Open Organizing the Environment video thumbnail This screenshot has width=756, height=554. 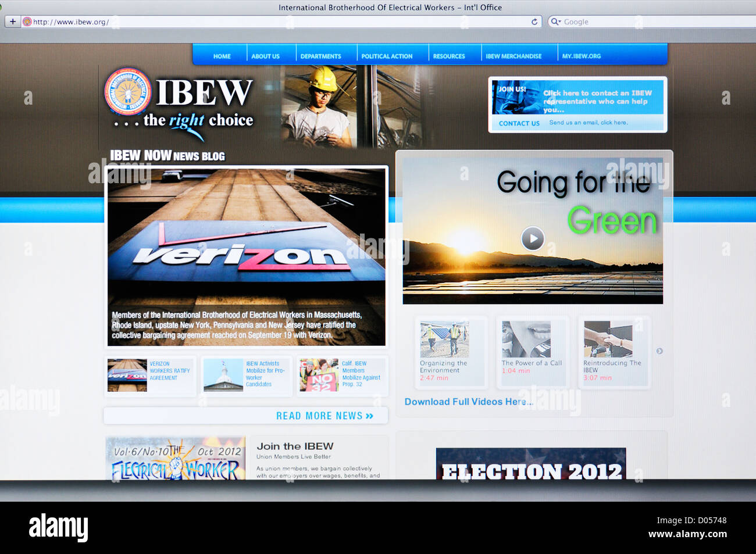[445, 339]
